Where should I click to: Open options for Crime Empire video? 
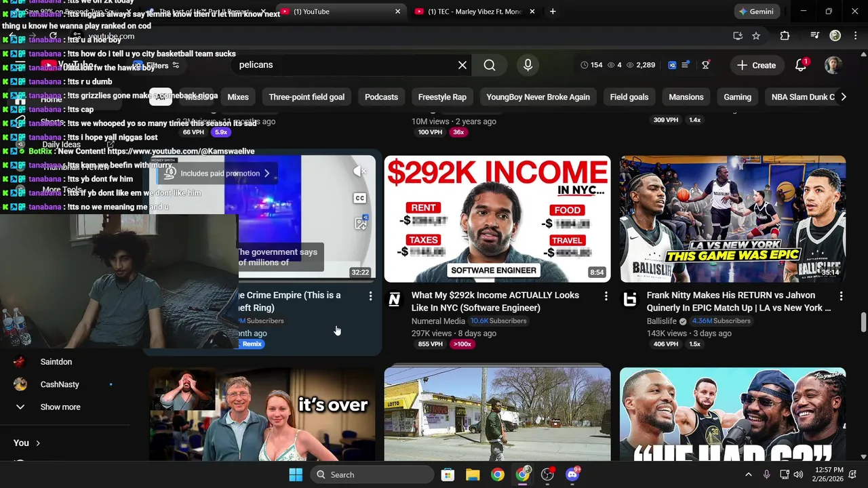[370, 296]
